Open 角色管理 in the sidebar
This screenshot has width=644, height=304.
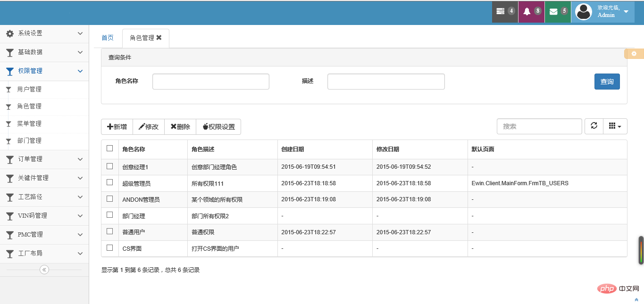pos(29,107)
